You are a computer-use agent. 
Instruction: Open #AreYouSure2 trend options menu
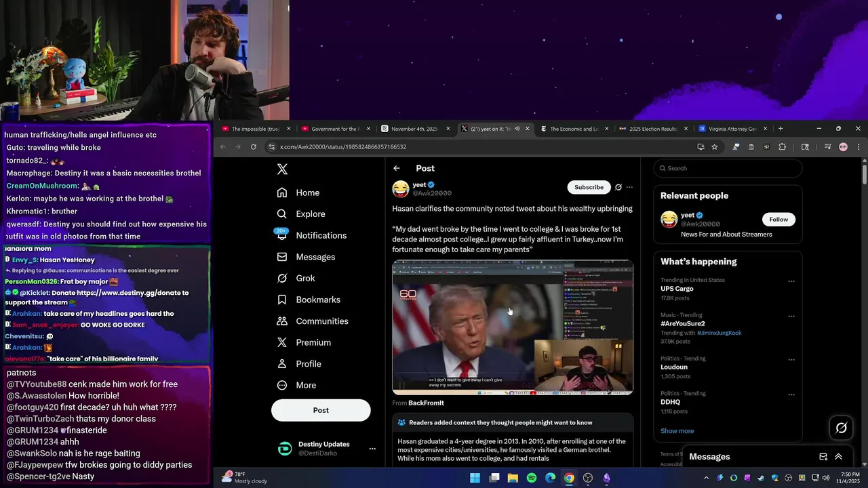[791, 317]
